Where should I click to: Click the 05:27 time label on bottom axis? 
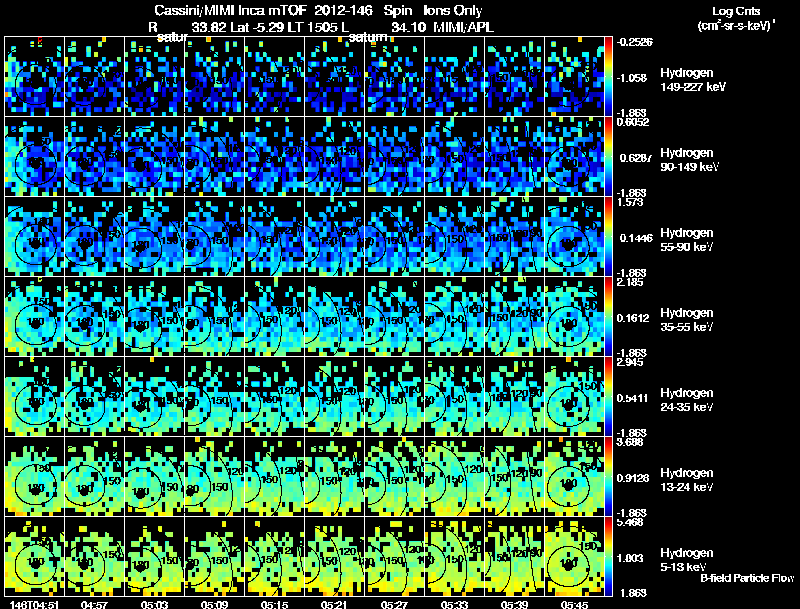394,604
